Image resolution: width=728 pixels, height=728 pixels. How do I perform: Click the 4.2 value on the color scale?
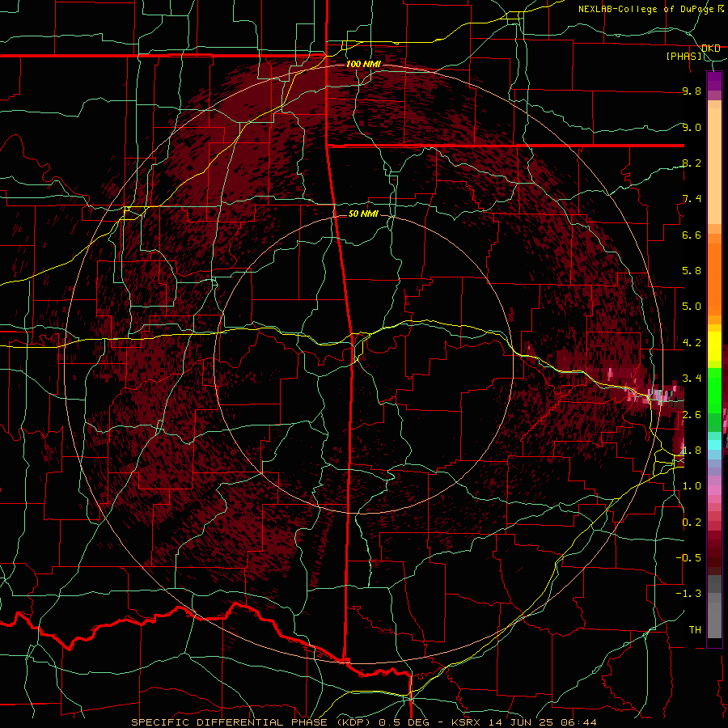(692, 343)
